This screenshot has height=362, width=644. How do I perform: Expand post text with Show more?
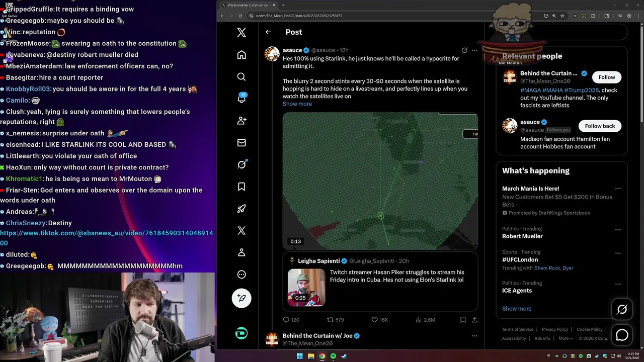(x=297, y=104)
